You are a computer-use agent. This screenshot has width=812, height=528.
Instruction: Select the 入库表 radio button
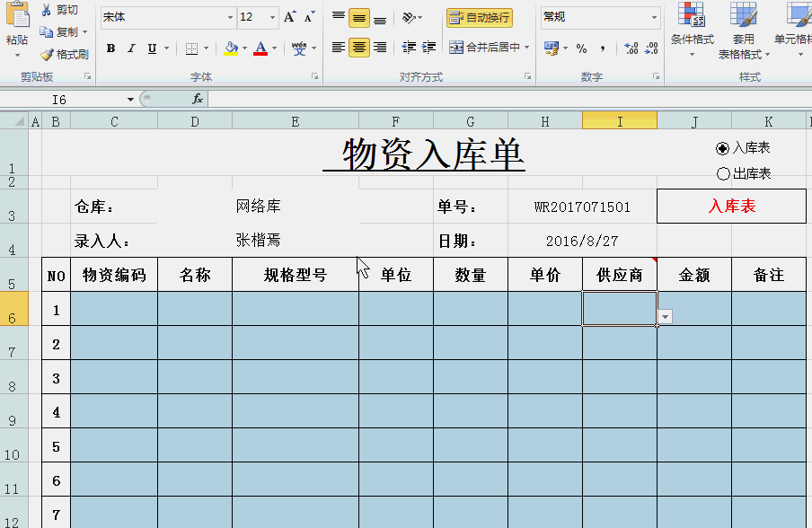(723, 148)
